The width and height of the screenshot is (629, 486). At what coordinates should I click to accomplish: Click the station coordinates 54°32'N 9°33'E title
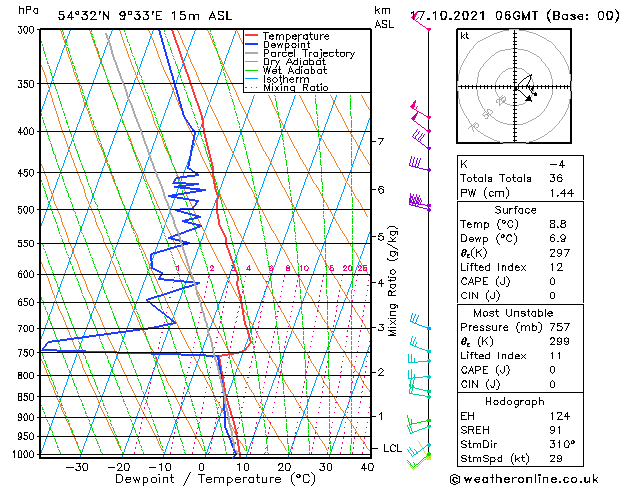[145, 16]
